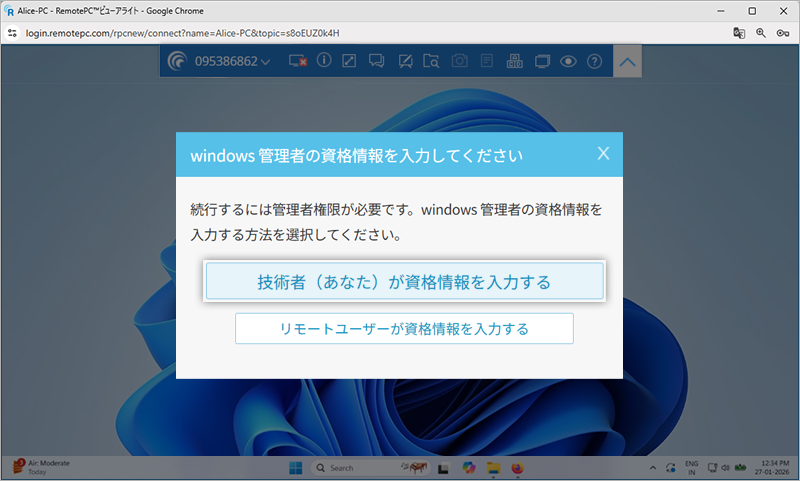Show hidden tray icons chevron
Screen dimensions: 800x481
click(653, 468)
